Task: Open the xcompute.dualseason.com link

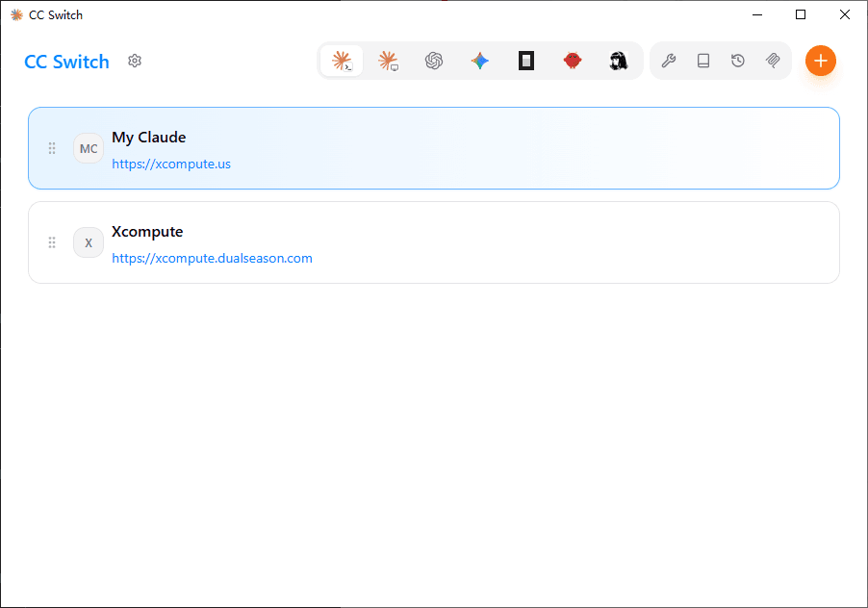Action: coord(212,259)
